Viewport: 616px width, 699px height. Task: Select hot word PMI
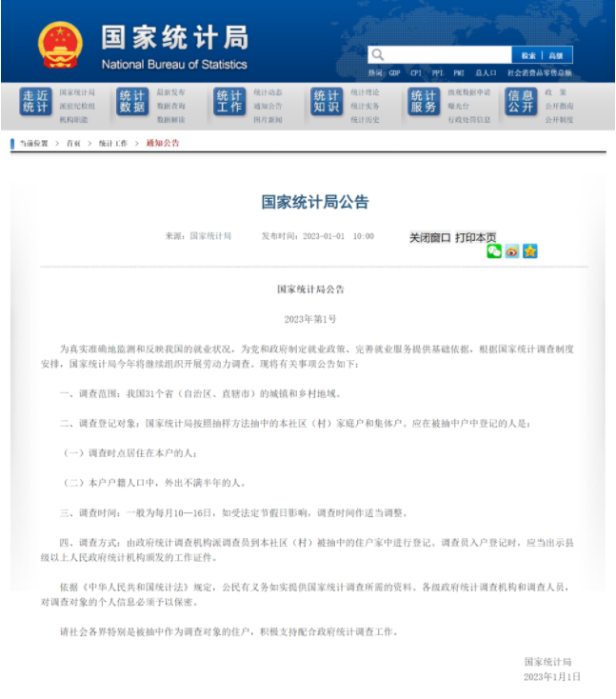(x=459, y=73)
